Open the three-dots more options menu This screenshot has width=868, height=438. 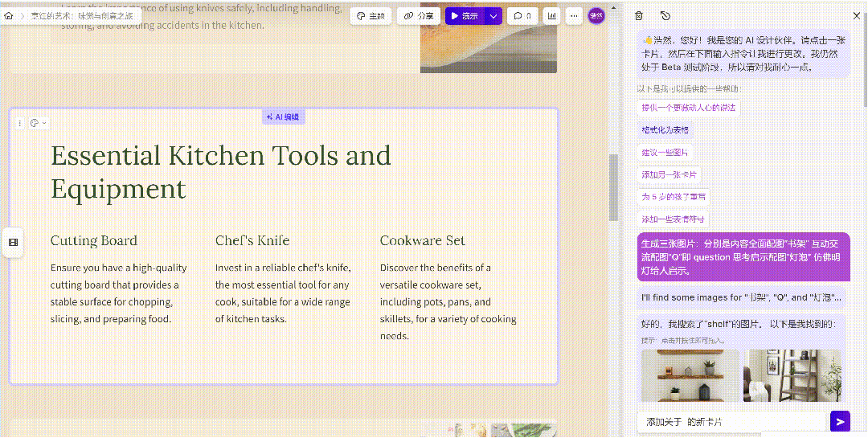[574, 15]
